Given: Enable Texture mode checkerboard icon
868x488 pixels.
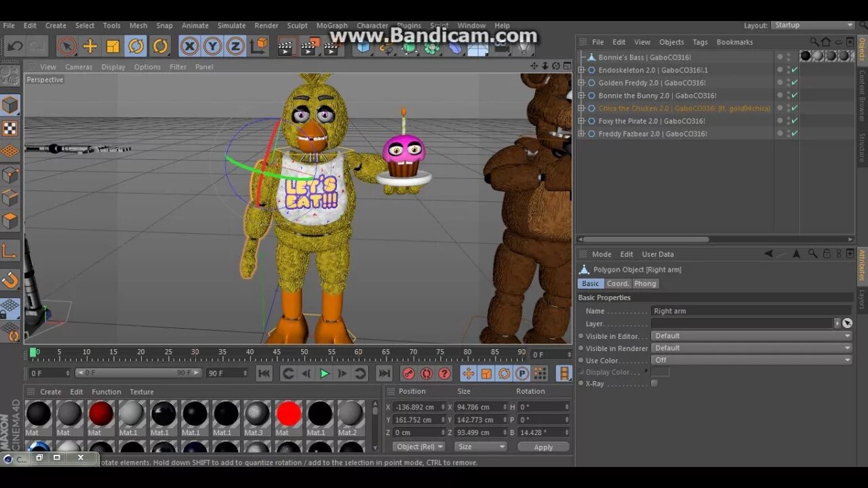Looking at the screenshot, I should pos(10,128).
